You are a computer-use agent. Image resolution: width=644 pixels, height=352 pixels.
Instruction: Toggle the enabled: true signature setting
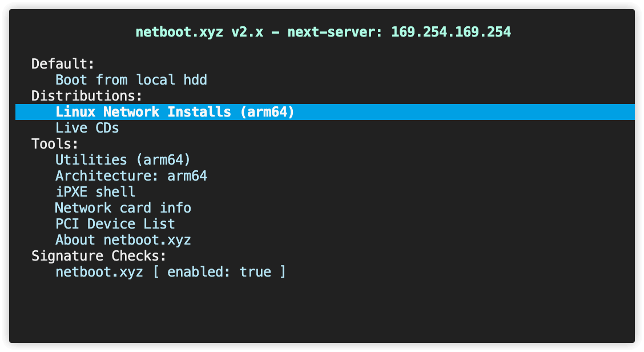pos(219,271)
